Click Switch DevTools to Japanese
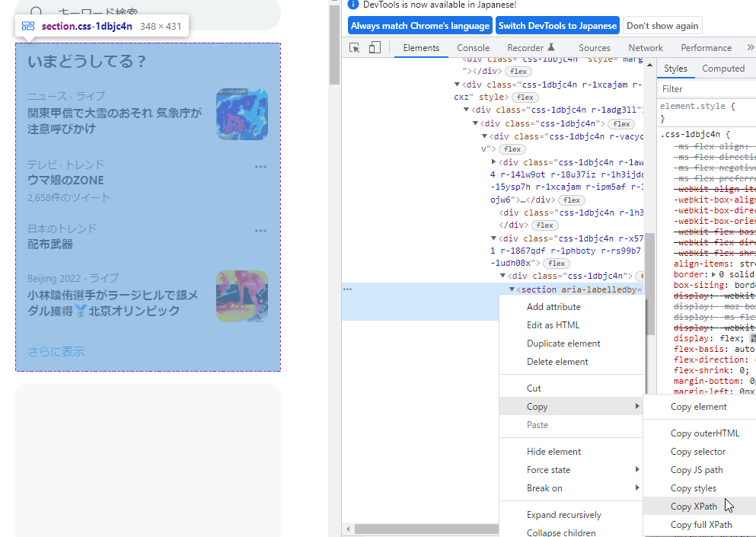This screenshot has width=756, height=537. 558,26
